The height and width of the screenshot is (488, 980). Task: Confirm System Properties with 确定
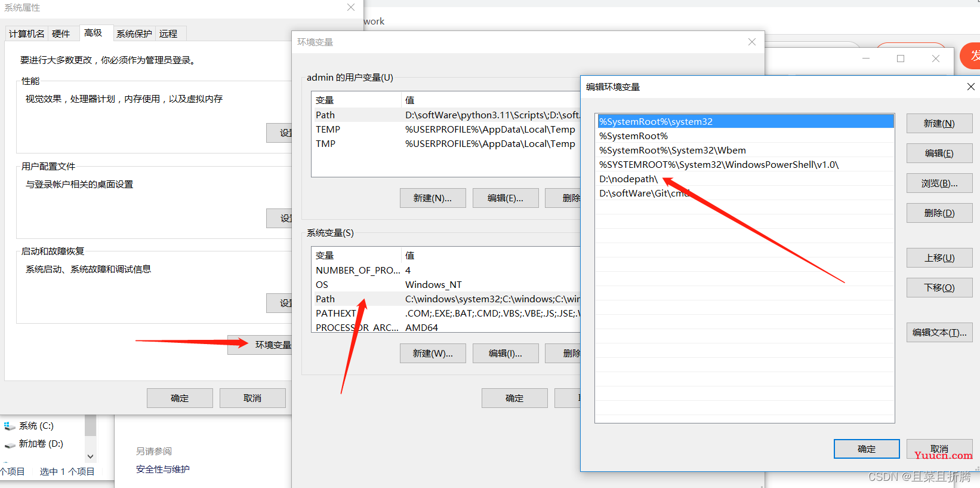pos(180,398)
